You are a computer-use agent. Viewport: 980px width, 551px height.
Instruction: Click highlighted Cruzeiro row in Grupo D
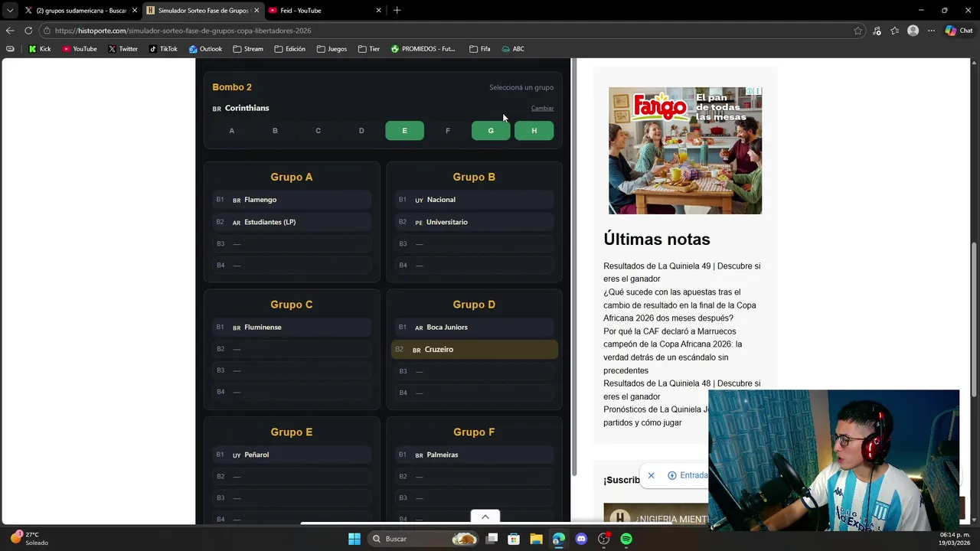[x=474, y=350]
